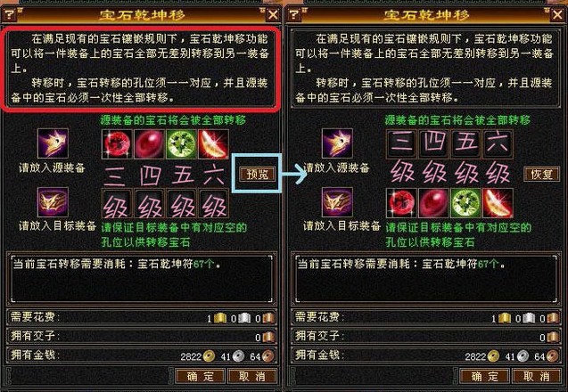Select the source equipment icon in left panel

(x=53, y=143)
